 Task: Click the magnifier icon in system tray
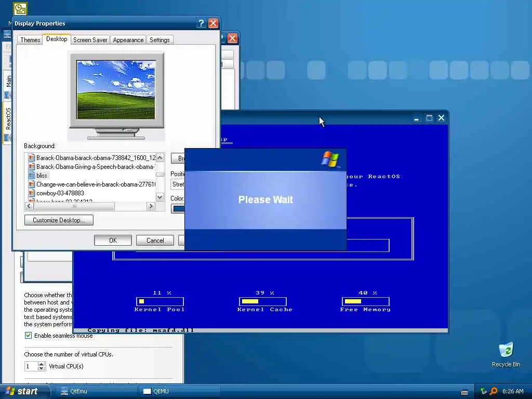[x=494, y=391]
